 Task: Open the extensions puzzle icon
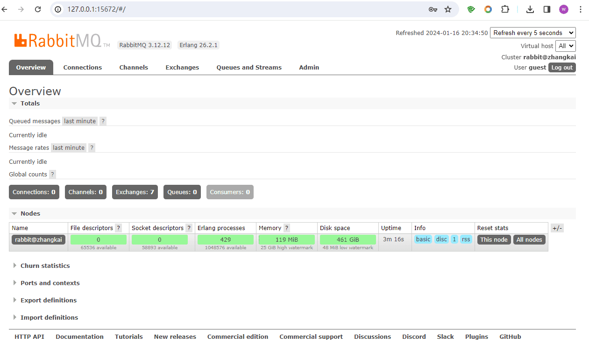click(x=505, y=9)
